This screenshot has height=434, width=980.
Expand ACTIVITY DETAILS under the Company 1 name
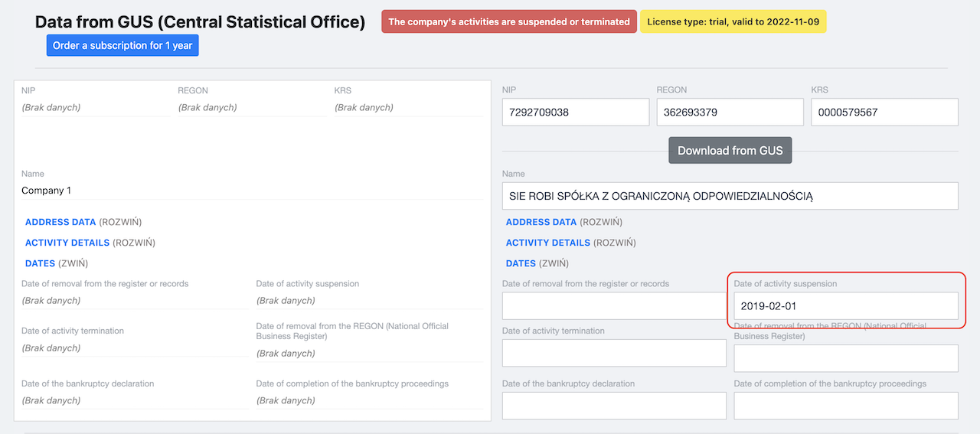[x=68, y=243]
